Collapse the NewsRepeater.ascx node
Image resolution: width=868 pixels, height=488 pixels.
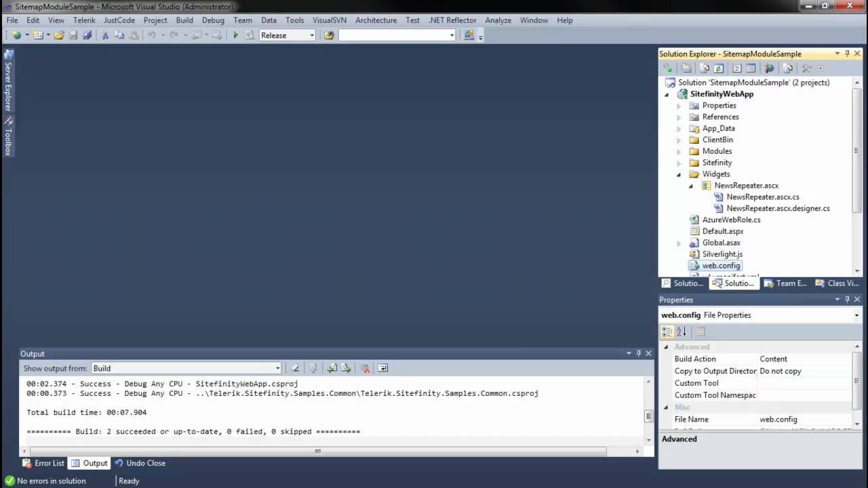691,186
